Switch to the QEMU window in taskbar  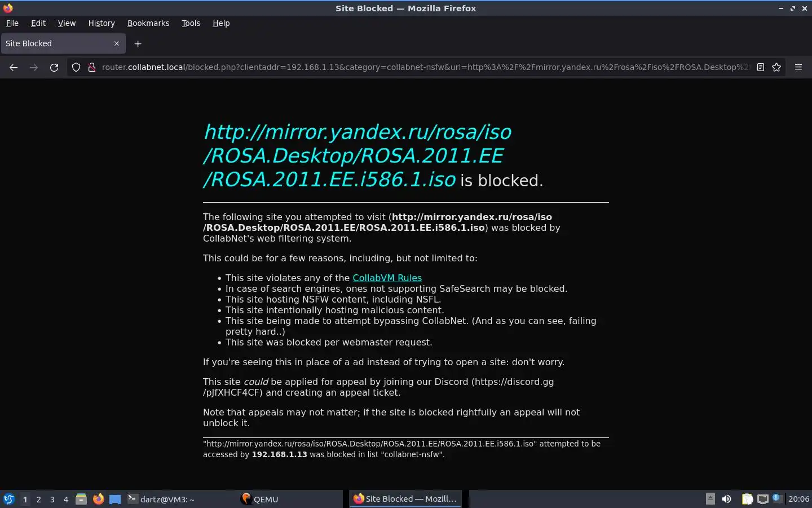pos(289,499)
